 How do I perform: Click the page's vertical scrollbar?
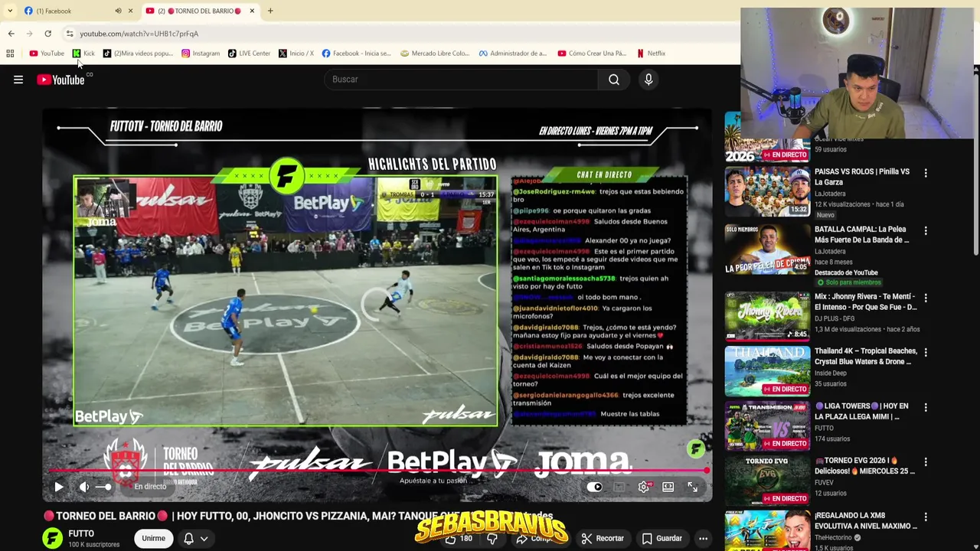click(975, 165)
